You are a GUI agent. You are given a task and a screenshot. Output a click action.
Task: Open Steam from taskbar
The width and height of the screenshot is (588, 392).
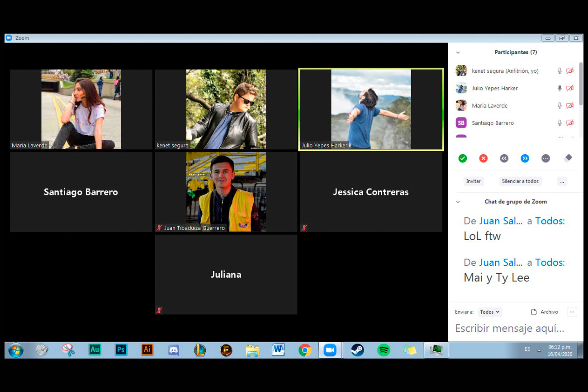357,350
